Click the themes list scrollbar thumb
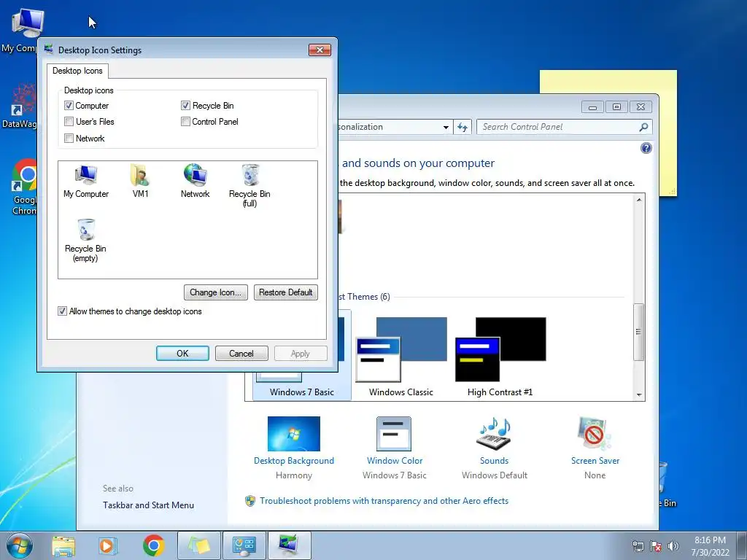The height and width of the screenshot is (560, 747). pos(639,332)
